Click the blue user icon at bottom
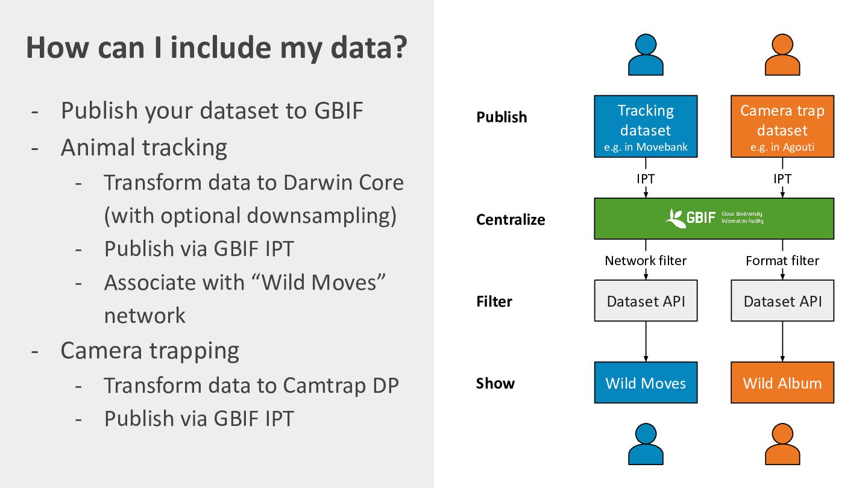Screen dimensions: 868x488 (646, 444)
